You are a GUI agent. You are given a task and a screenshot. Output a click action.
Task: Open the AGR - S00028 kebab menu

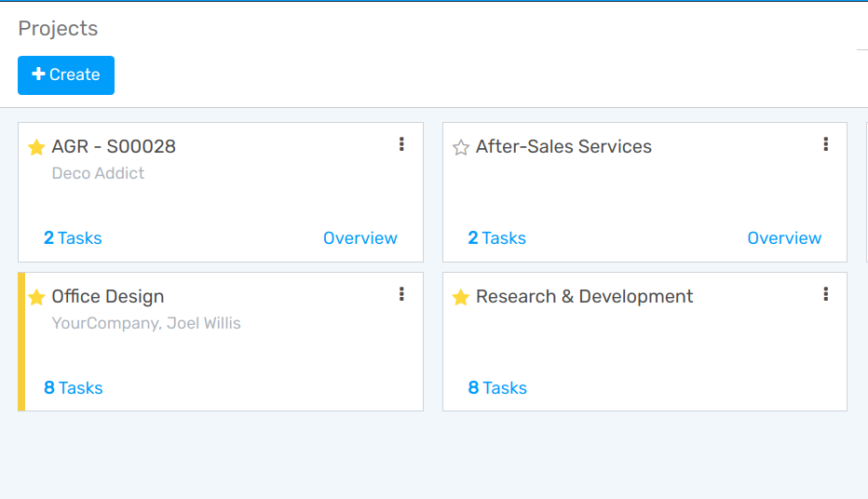pyautogui.click(x=401, y=144)
